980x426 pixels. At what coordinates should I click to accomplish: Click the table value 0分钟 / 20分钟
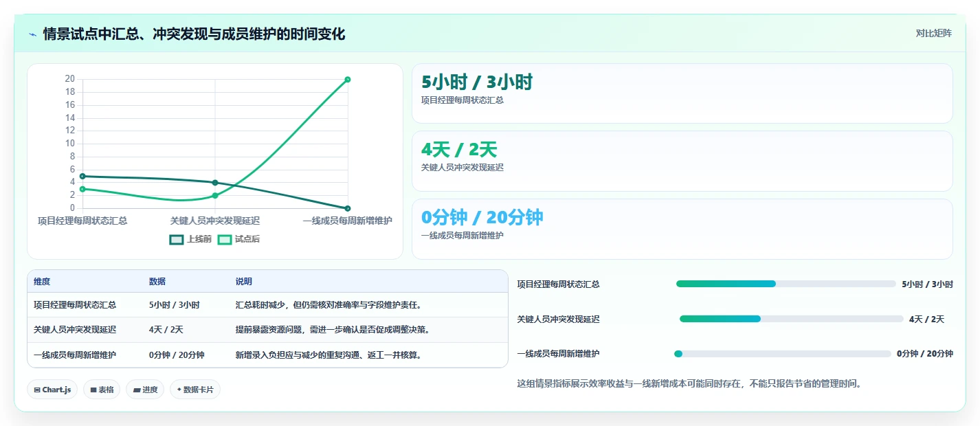tap(177, 355)
